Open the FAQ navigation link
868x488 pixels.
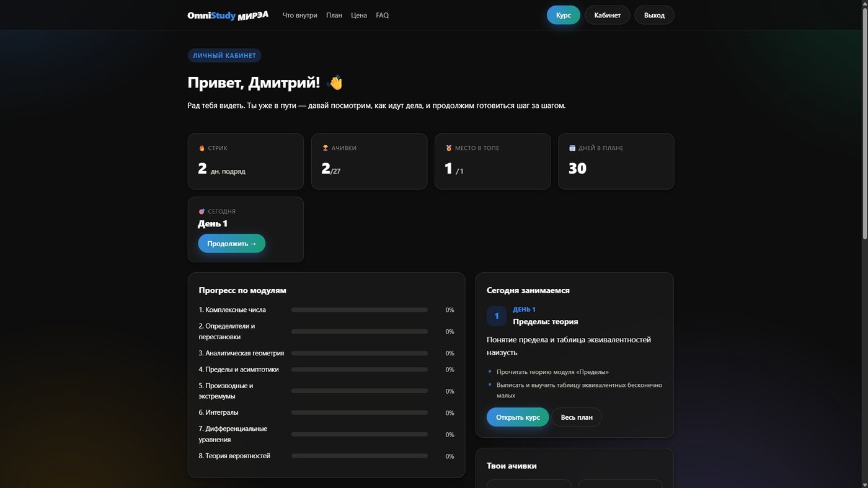383,16
